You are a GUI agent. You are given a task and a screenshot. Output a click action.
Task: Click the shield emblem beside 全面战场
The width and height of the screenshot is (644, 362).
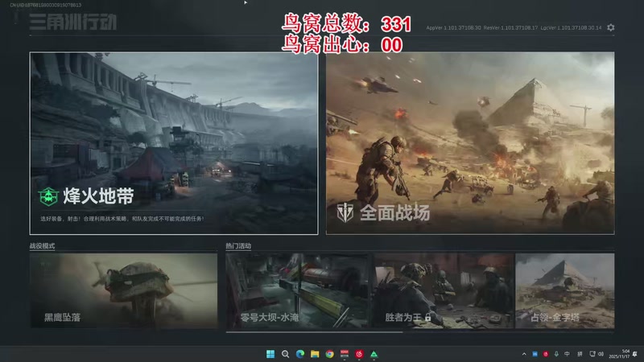point(345,212)
